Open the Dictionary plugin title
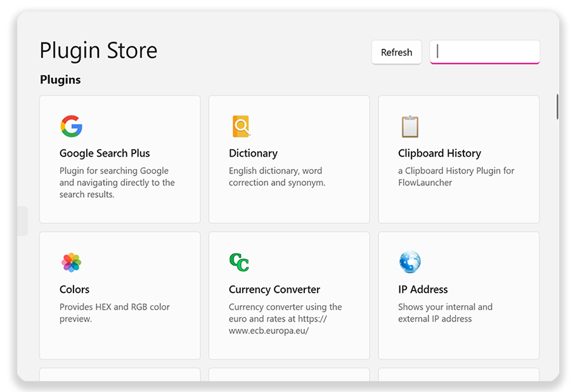The image size is (575, 392). (253, 153)
